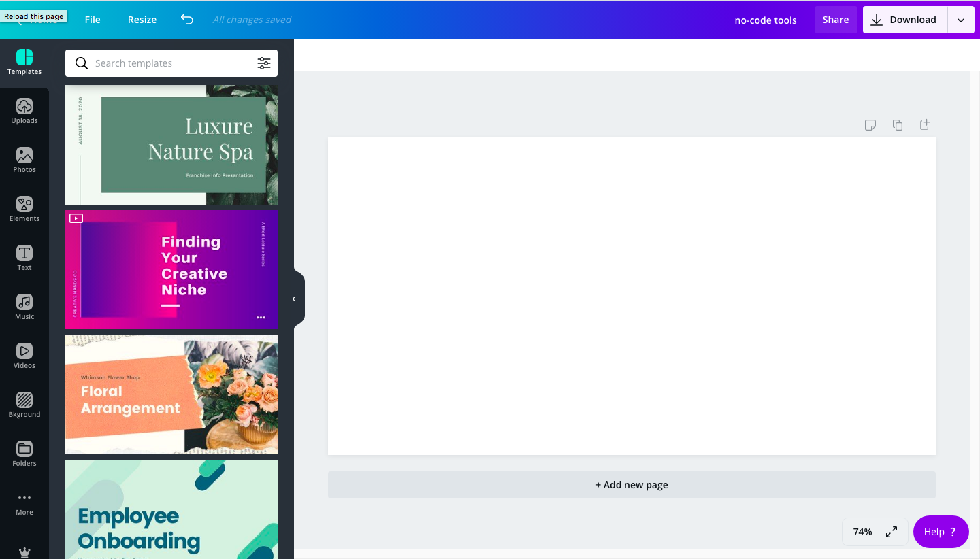Click the undo arrow icon
This screenshot has height=559, width=980.
[x=187, y=20]
